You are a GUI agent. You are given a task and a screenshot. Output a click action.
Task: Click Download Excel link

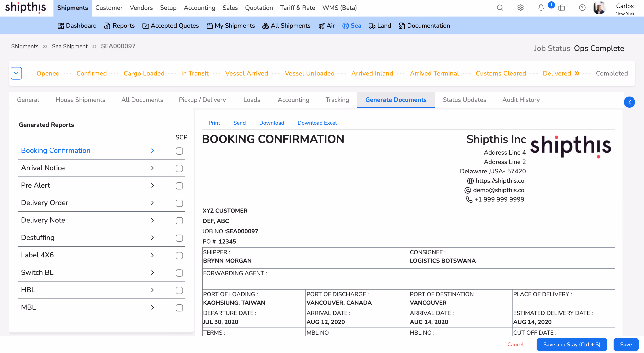tap(317, 123)
